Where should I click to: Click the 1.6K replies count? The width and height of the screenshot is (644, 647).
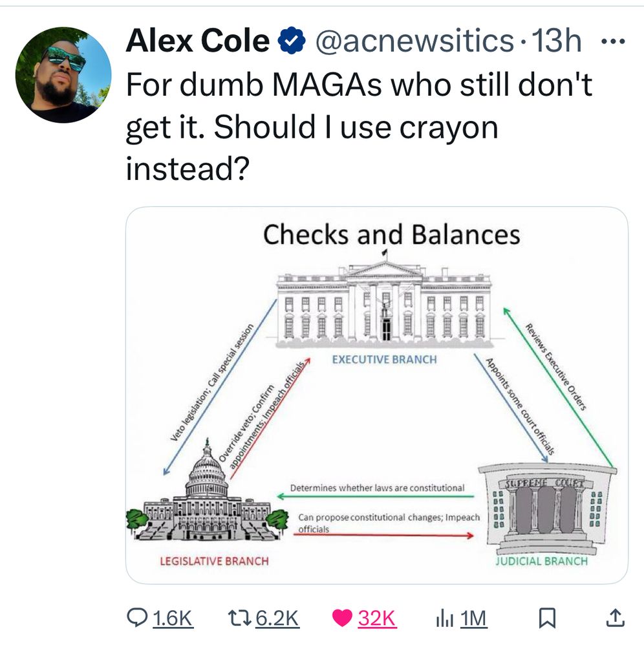[x=173, y=619]
